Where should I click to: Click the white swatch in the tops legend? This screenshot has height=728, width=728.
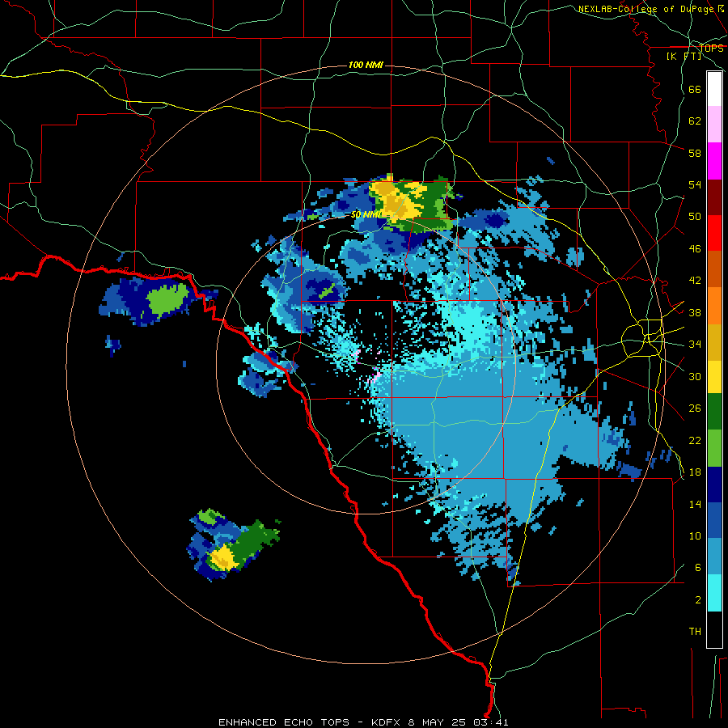tap(714, 89)
